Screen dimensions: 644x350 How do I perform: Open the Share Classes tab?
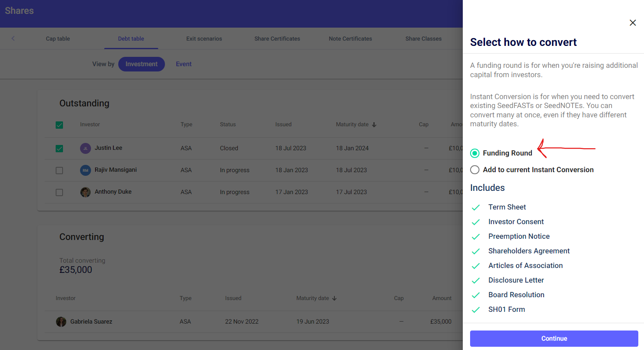coord(423,39)
